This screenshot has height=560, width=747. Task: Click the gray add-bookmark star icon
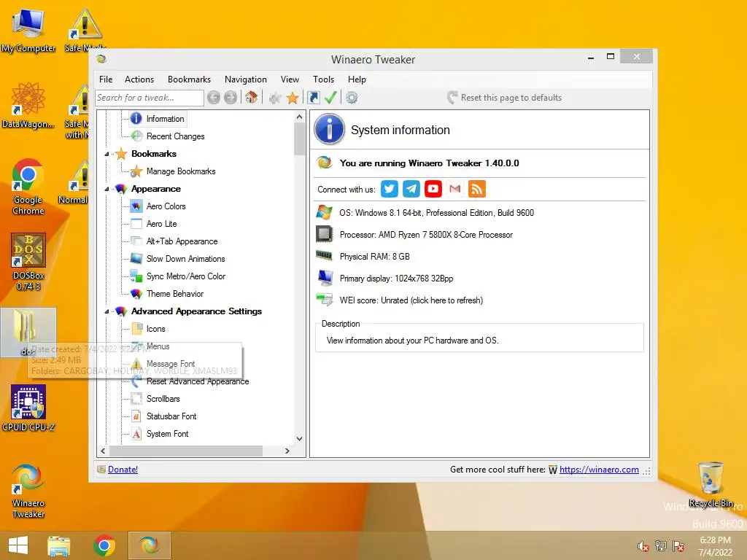click(x=275, y=98)
